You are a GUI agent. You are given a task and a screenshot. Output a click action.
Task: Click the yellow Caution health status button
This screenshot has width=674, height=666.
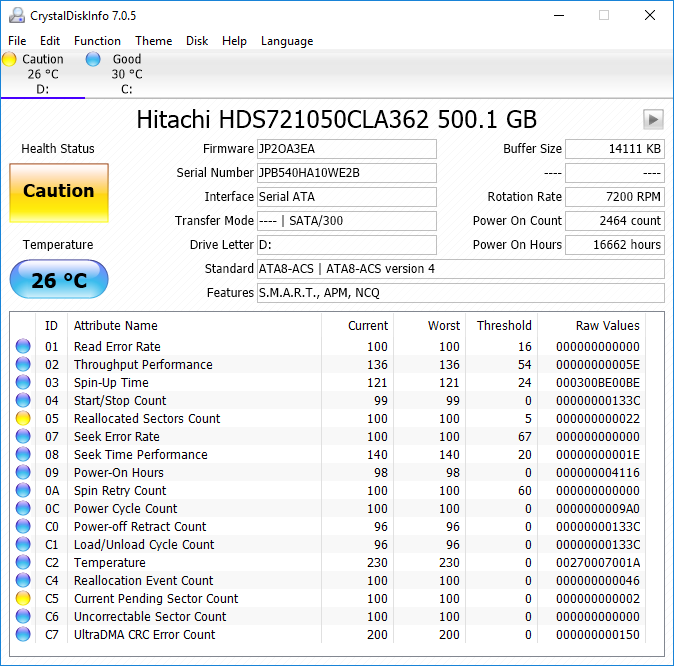59,193
